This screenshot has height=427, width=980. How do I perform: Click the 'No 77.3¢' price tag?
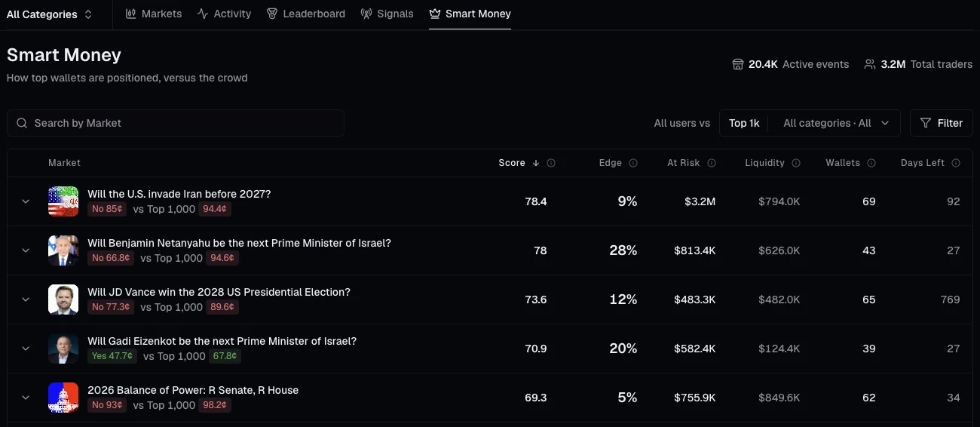(112, 307)
